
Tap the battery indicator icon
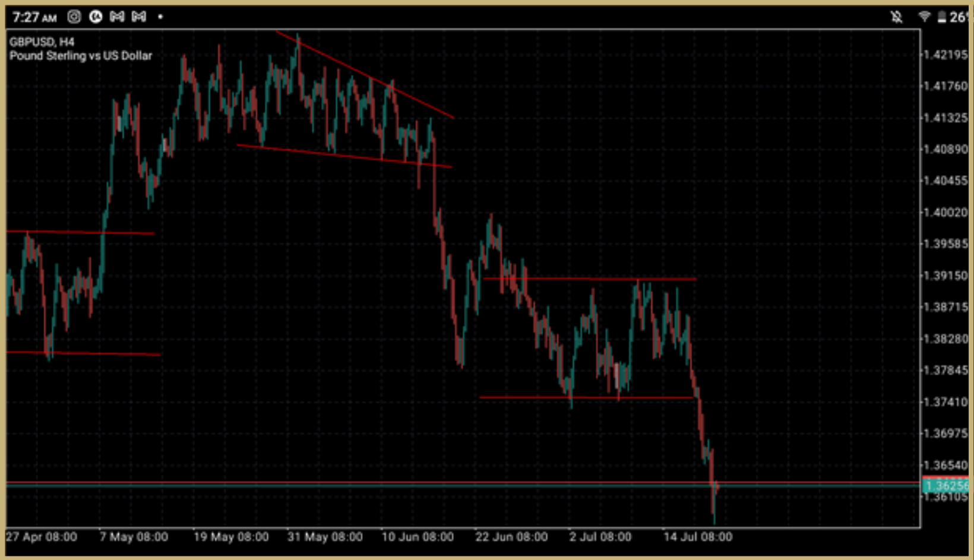[943, 16]
